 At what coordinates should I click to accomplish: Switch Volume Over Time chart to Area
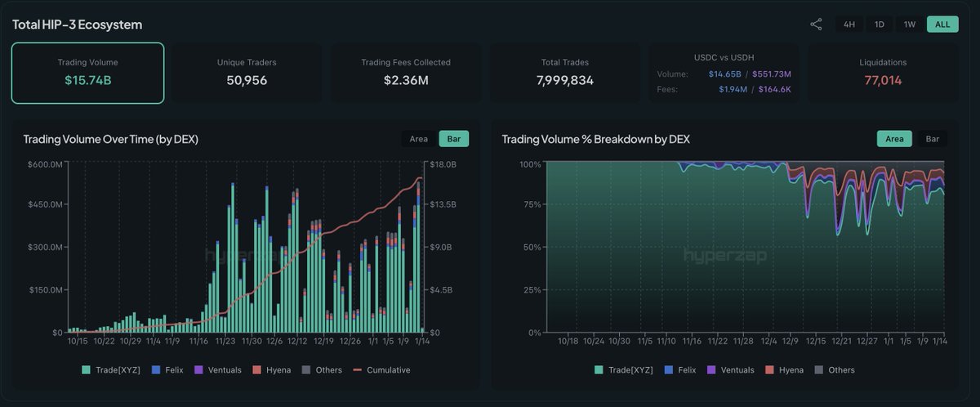(418, 139)
